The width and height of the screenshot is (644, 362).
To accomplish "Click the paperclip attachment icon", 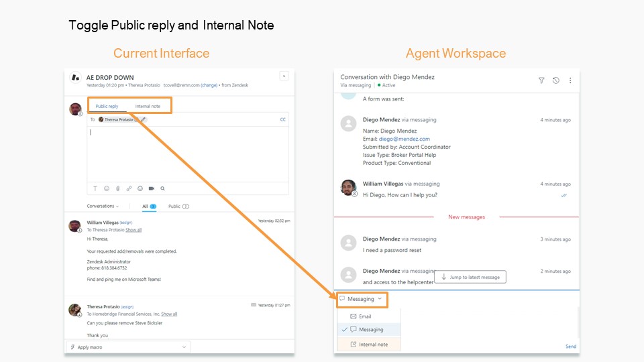I will [118, 188].
